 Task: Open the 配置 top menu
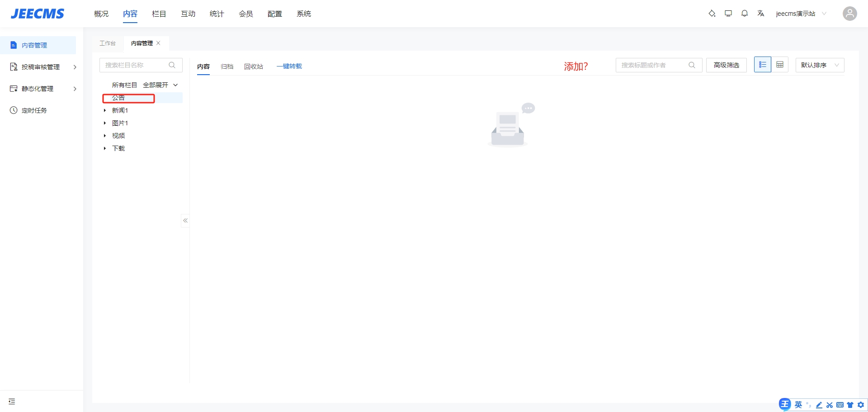point(275,14)
